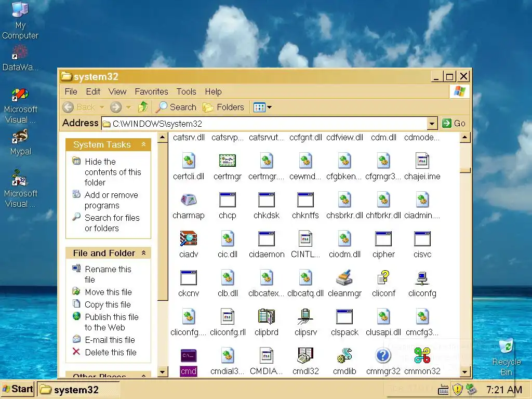Click Search for files or folders
Image resolution: width=532 pixels, height=399 pixels.
pyautogui.click(x=112, y=223)
